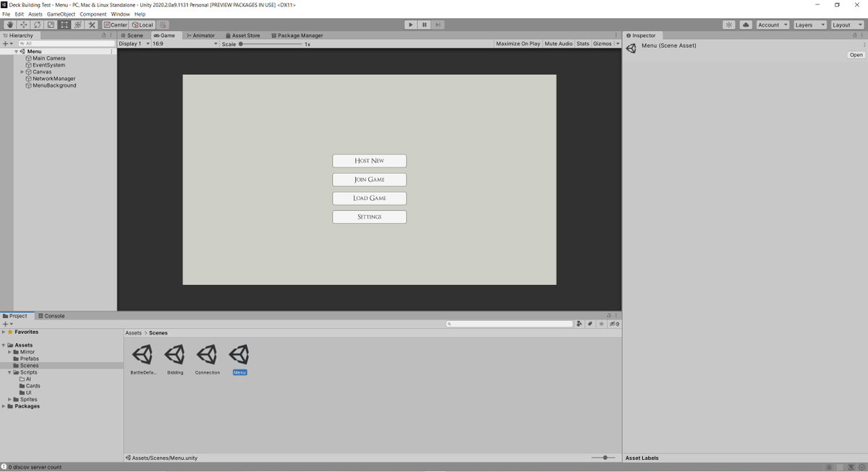
Task: Lock the Inspector panel
Action: (x=854, y=35)
